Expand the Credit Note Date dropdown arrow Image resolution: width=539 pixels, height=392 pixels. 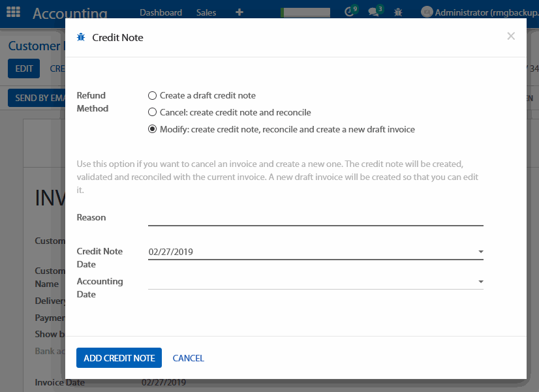pyautogui.click(x=481, y=252)
